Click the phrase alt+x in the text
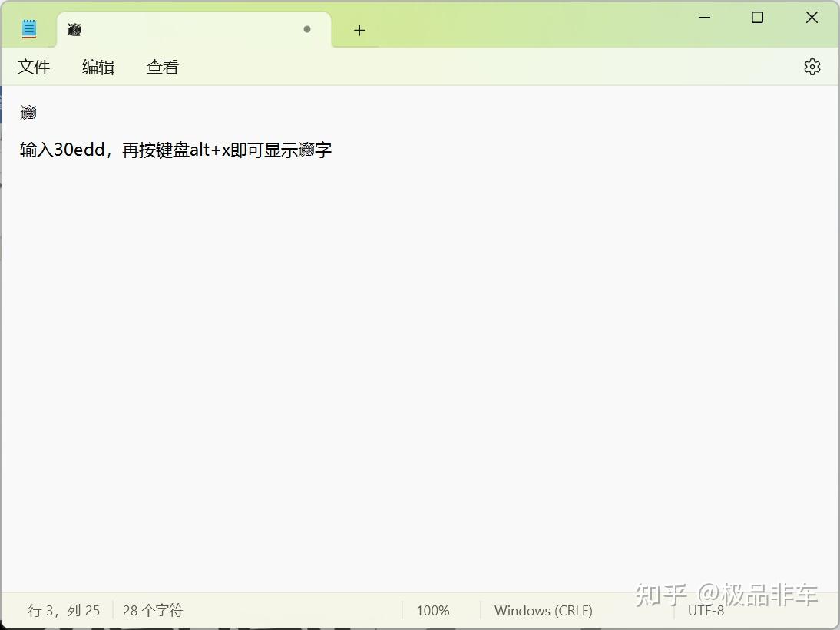Viewport: 840px width, 630px height. point(207,150)
